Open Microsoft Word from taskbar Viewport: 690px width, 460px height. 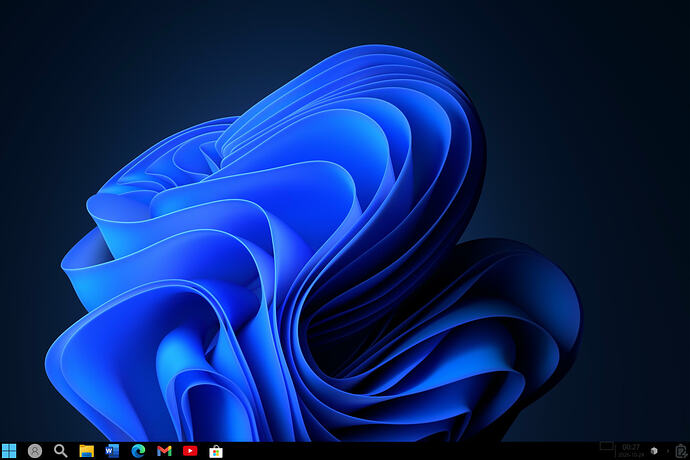coord(112,451)
